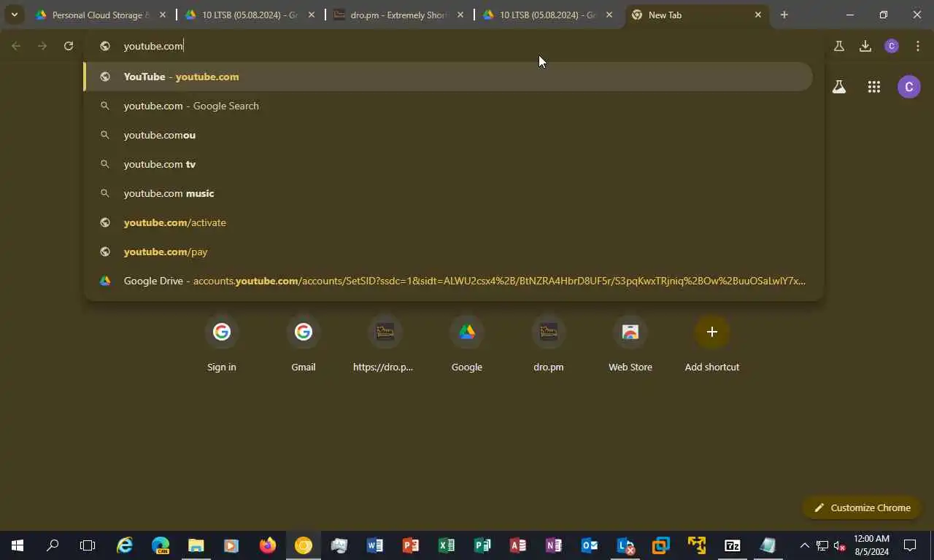The image size is (934, 560).
Task: Open network status tray icon
Action: tap(822, 545)
